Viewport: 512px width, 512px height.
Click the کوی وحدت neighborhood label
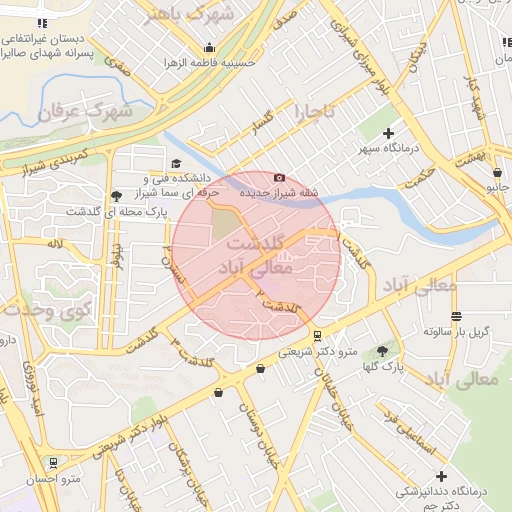tap(48, 310)
